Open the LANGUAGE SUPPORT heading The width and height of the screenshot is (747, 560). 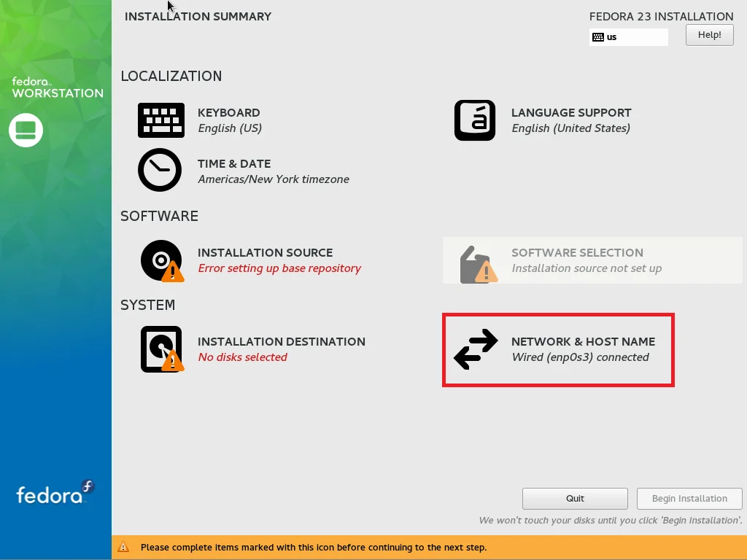[571, 113]
